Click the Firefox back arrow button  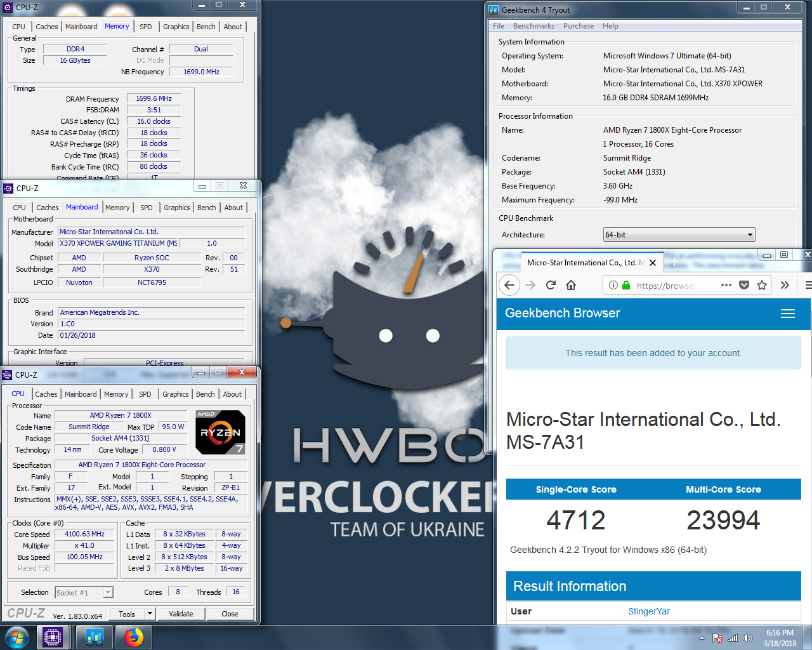(509, 285)
